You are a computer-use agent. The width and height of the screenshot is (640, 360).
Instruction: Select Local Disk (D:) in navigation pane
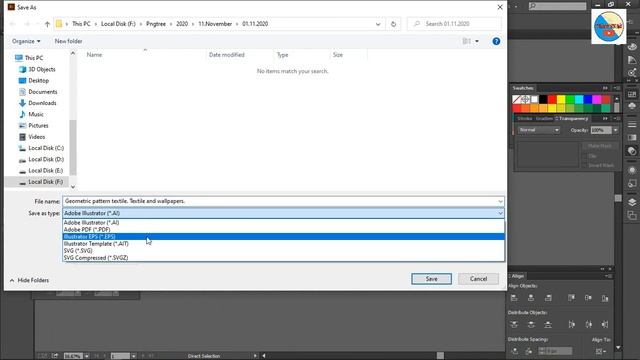point(46,159)
